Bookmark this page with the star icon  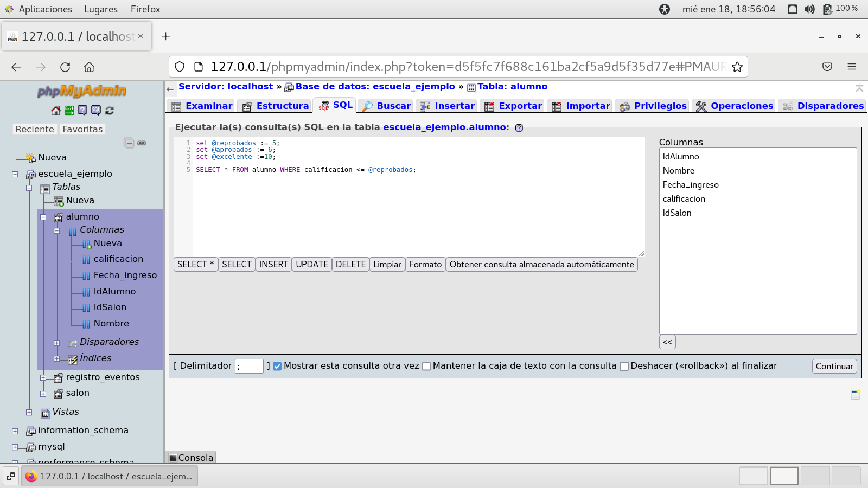pos(737,67)
